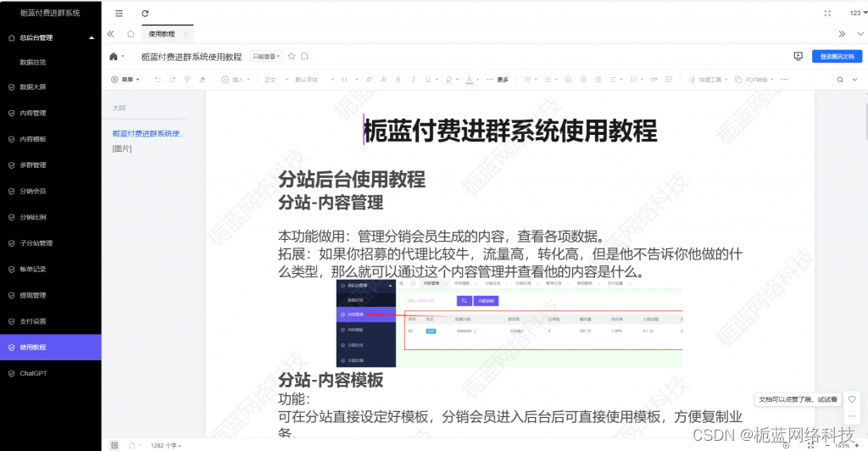Toggle the sidebar collapse hamburger icon
The image size is (868, 451).
click(x=119, y=14)
